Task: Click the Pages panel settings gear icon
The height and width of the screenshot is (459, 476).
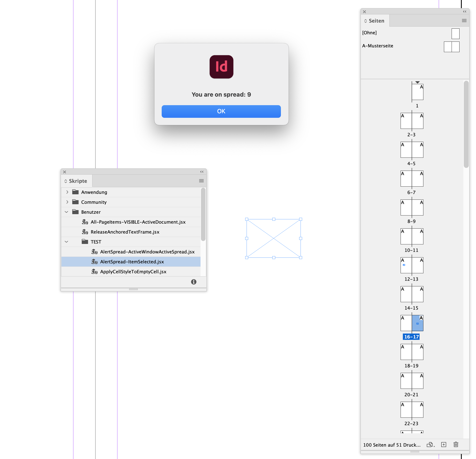Action: point(464,20)
